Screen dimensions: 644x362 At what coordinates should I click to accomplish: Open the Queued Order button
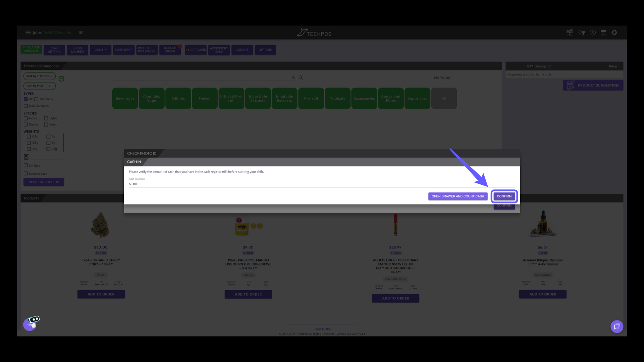(x=170, y=50)
